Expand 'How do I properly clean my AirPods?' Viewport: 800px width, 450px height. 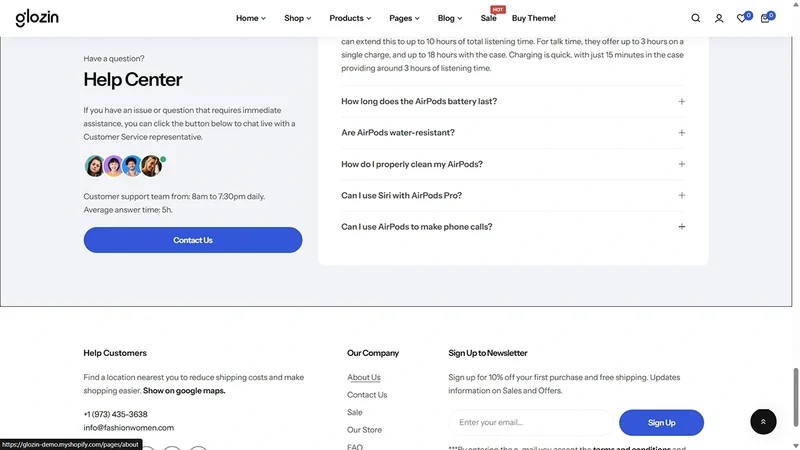point(513,164)
